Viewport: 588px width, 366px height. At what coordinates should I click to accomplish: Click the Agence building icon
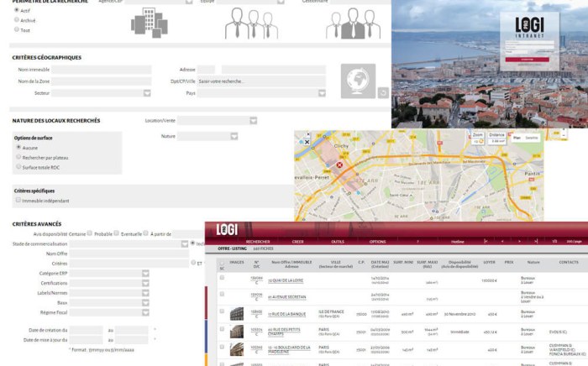coord(150,24)
